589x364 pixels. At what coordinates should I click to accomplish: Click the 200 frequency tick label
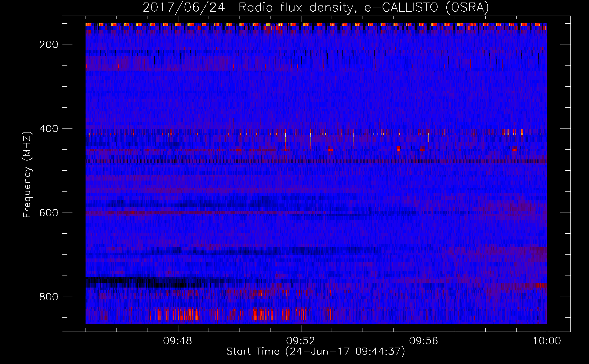[49, 44]
